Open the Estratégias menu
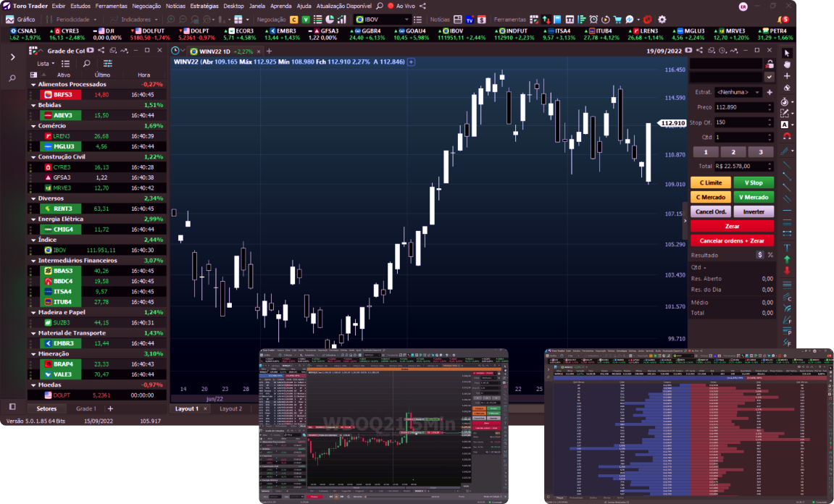The image size is (834, 504). 204,6
